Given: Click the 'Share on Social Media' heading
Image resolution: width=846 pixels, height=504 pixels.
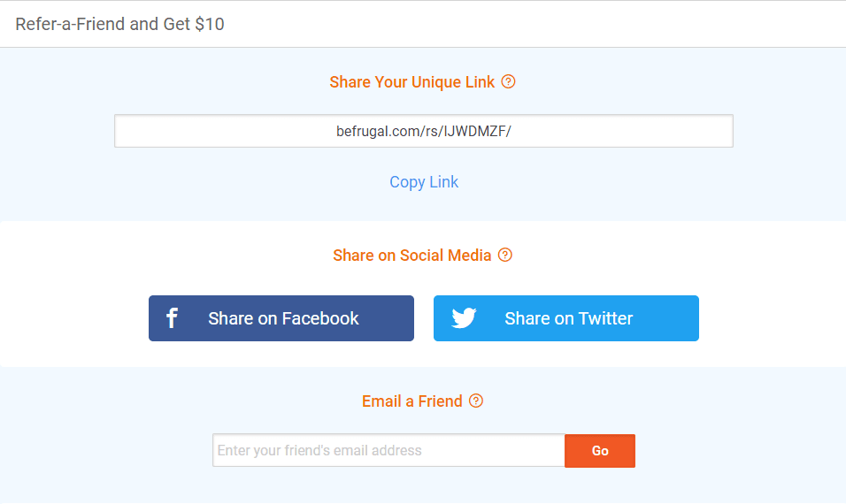Looking at the screenshot, I should (411, 255).
